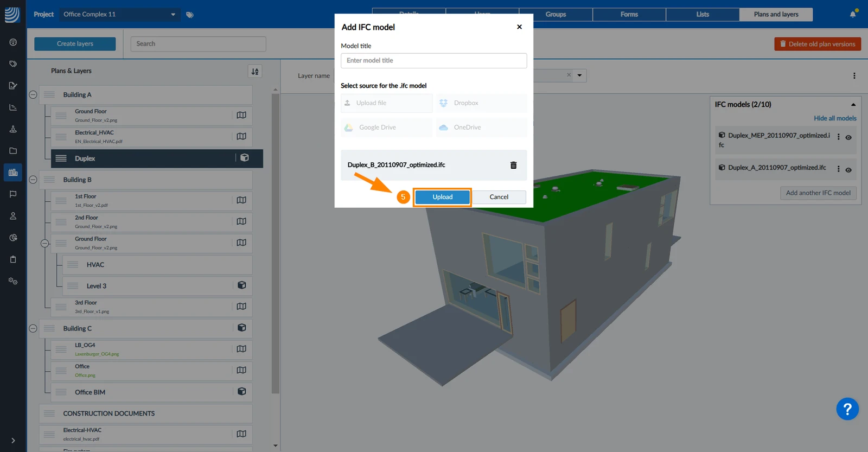Open the help question mark bubble
The width and height of the screenshot is (868, 452).
tap(847, 409)
